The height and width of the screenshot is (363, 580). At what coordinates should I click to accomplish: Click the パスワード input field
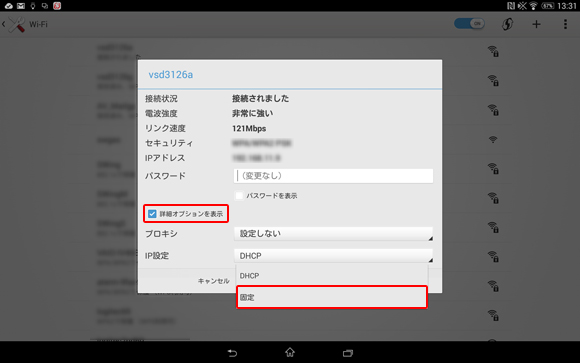coord(333,176)
